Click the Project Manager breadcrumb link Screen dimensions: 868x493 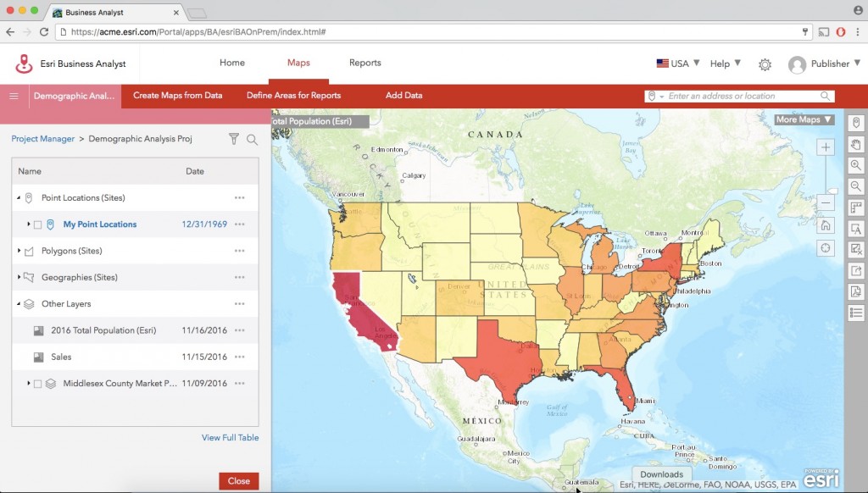(x=42, y=139)
